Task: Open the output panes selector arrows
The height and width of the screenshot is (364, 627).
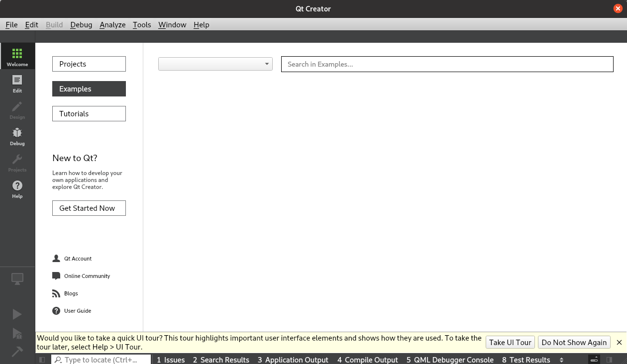Action: click(x=561, y=360)
